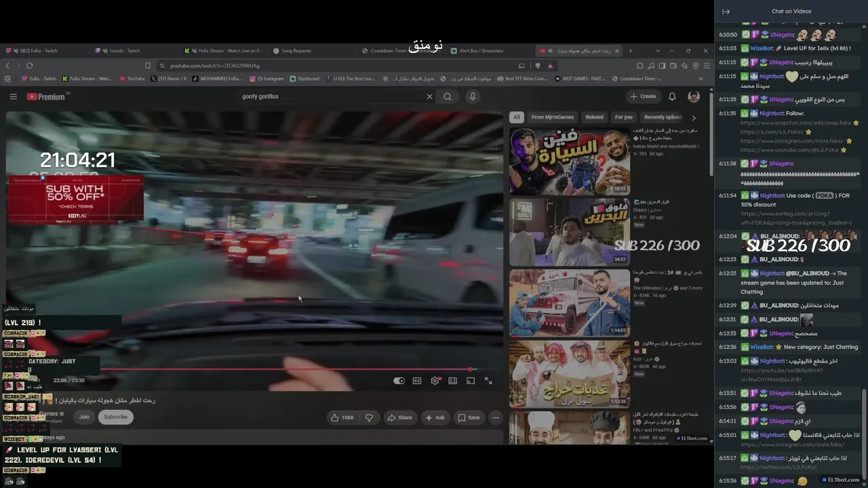
Task: Open suggested video with 34:57 duration
Action: pos(570,232)
